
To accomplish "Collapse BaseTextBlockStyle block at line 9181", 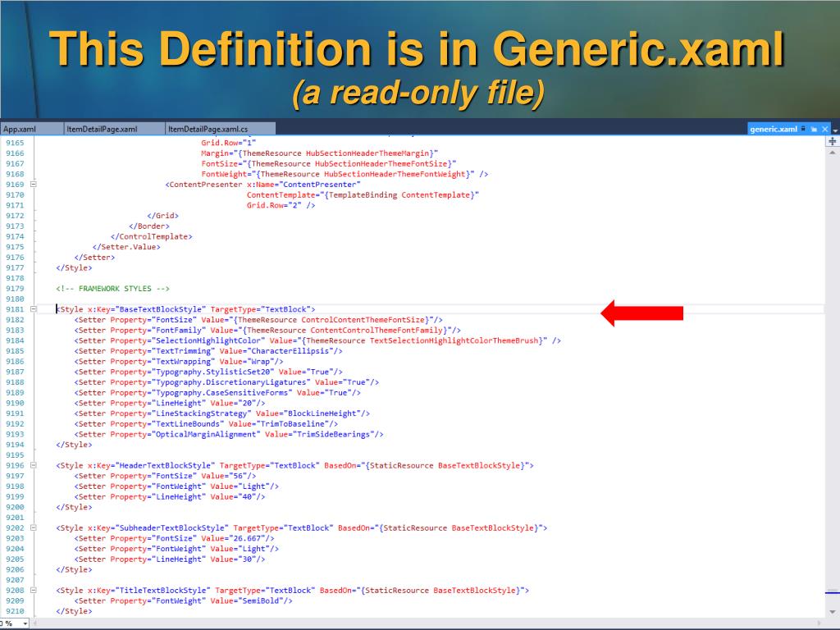I will tap(33, 309).
